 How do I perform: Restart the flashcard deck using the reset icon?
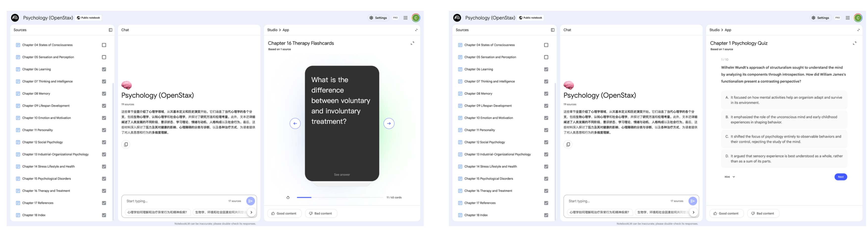pos(288,198)
